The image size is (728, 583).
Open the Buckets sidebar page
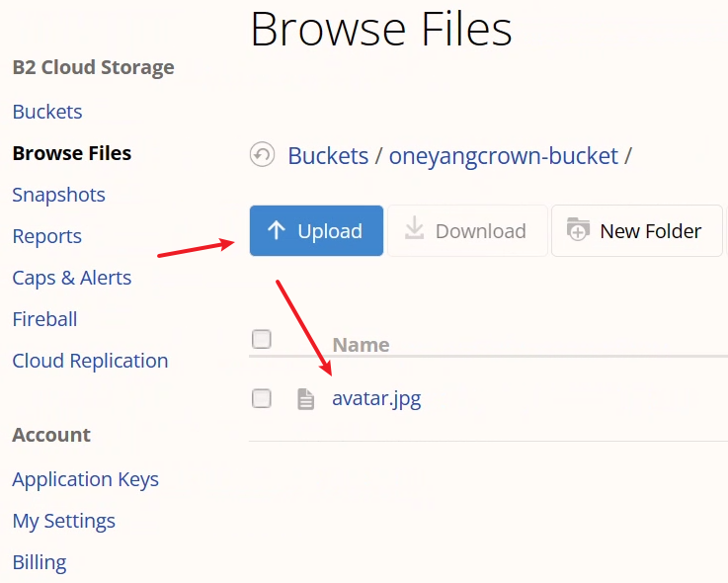point(47,112)
